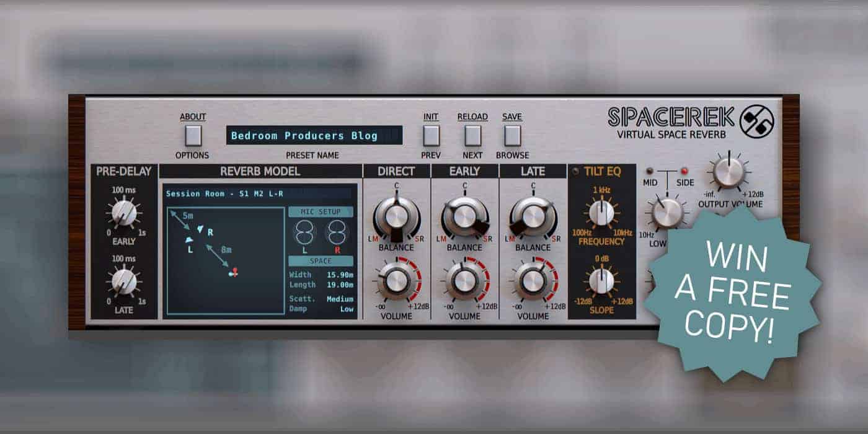Open the Damp Low setting
The width and height of the screenshot is (868, 434).
(x=321, y=309)
